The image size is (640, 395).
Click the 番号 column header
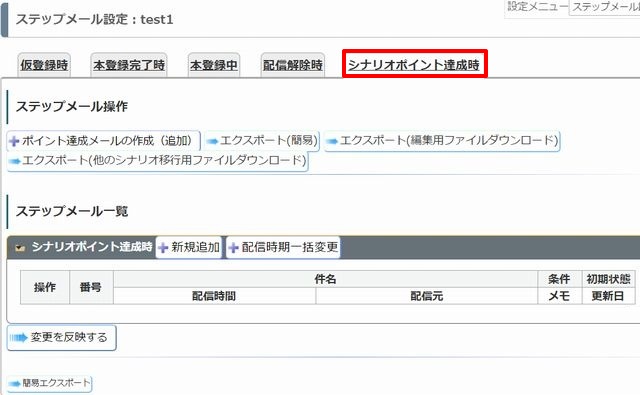click(x=91, y=287)
